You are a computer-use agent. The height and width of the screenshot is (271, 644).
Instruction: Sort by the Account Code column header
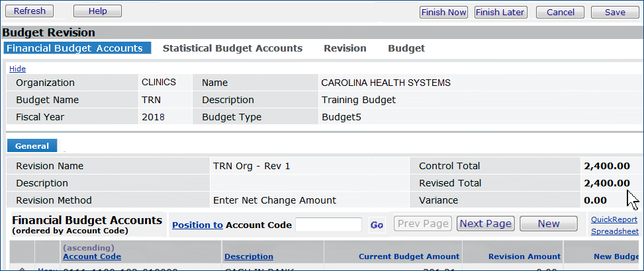click(92, 256)
